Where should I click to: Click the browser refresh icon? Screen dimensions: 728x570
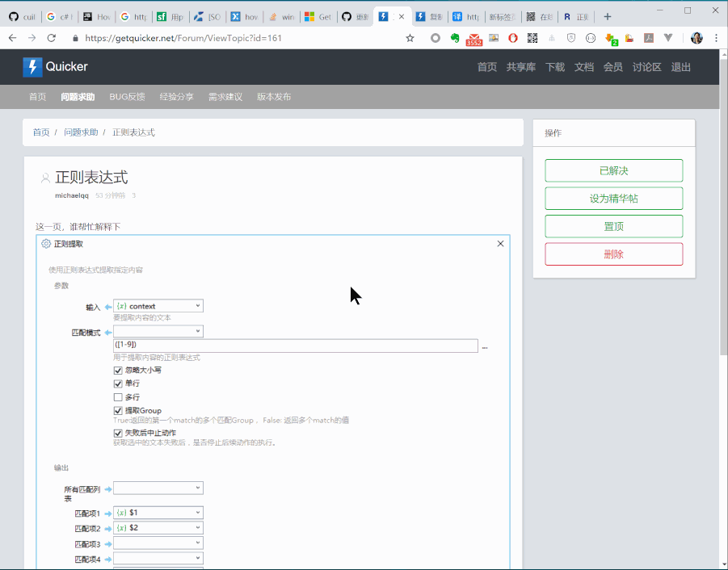point(52,37)
